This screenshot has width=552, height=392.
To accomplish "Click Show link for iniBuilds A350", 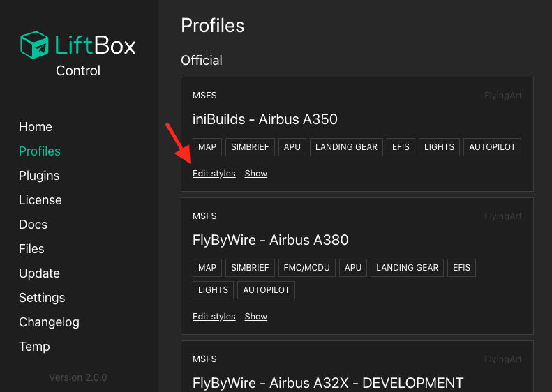I will [256, 174].
